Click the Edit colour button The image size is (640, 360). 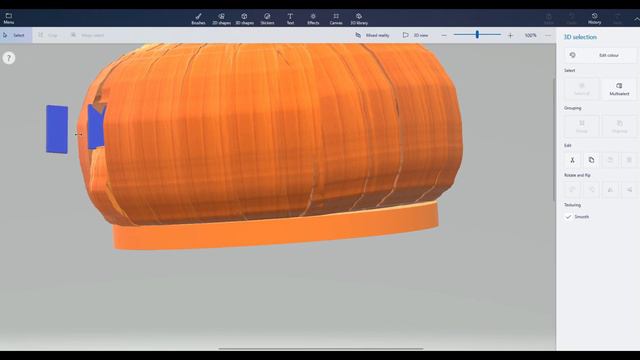pos(600,55)
